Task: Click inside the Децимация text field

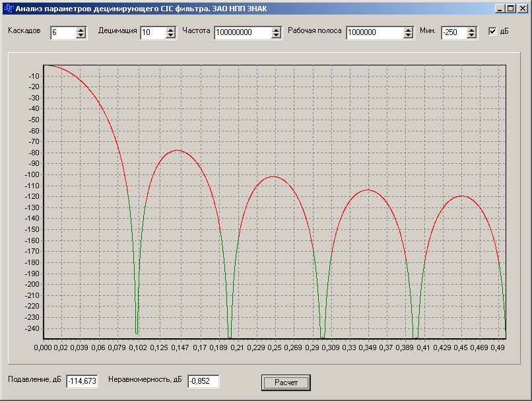Action: 152,33
